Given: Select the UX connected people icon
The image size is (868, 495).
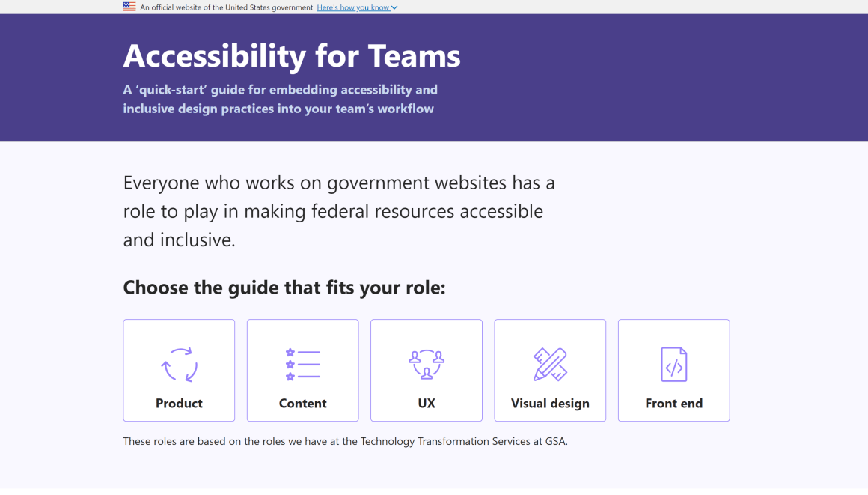Looking at the screenshot, I should coord(427,365).
